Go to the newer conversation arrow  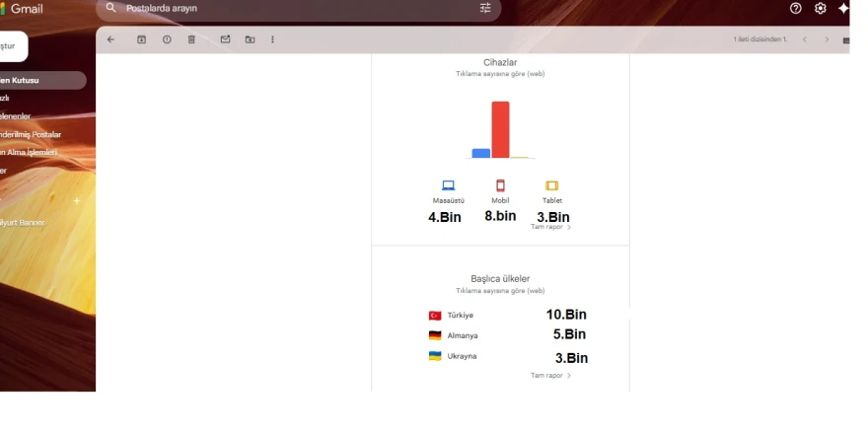805,39
